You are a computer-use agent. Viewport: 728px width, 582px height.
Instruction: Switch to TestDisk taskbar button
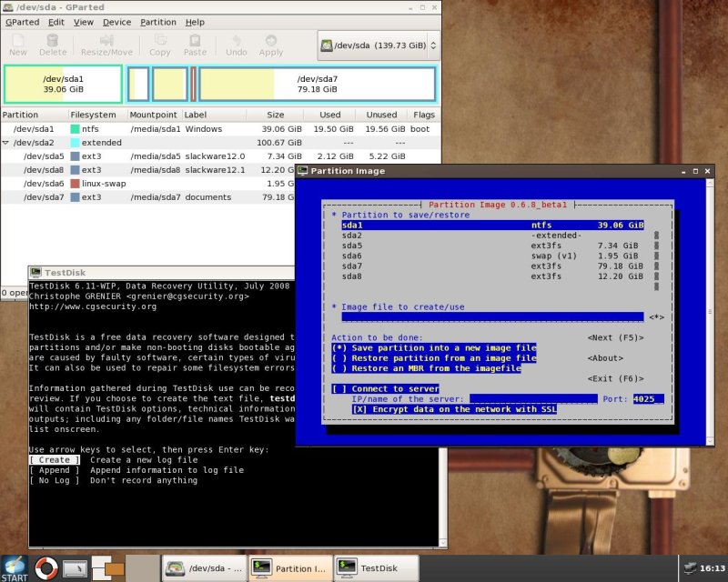point(376,568)
